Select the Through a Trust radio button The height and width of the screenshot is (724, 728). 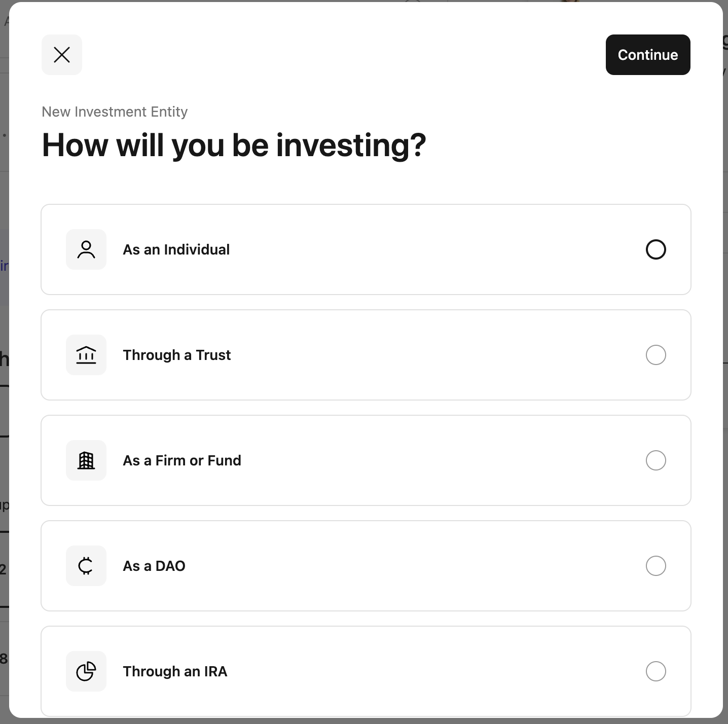pos(656,355)
